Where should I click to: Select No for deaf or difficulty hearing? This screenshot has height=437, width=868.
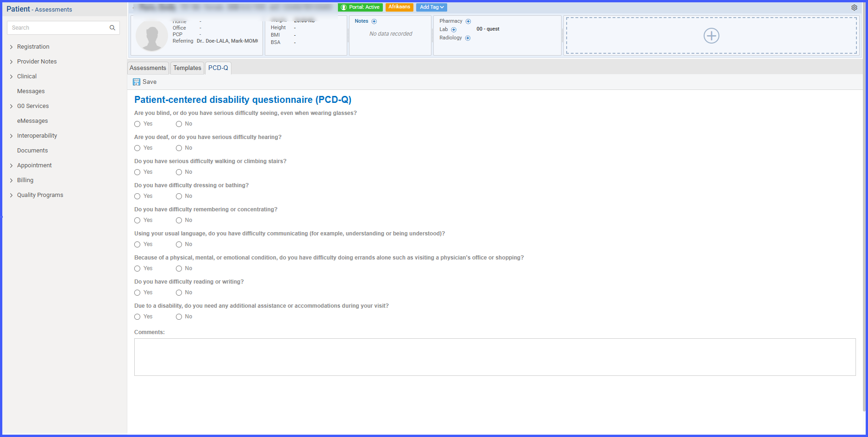coord(179,148)
